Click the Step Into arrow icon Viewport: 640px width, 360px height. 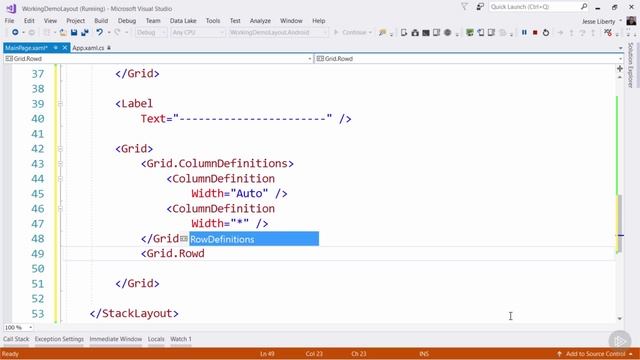571,32
